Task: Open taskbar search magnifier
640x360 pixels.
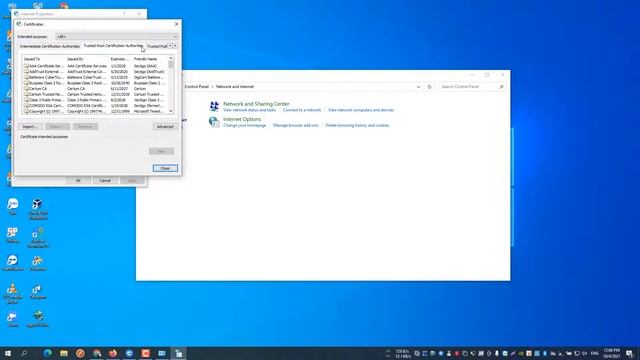Action: coord(24,353)
